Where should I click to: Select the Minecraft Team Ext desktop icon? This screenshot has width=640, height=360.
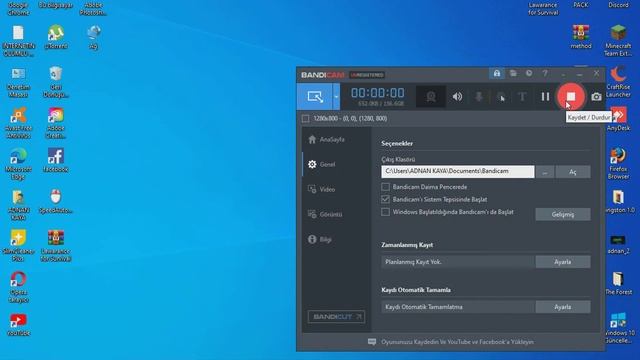tap(618, 41)
